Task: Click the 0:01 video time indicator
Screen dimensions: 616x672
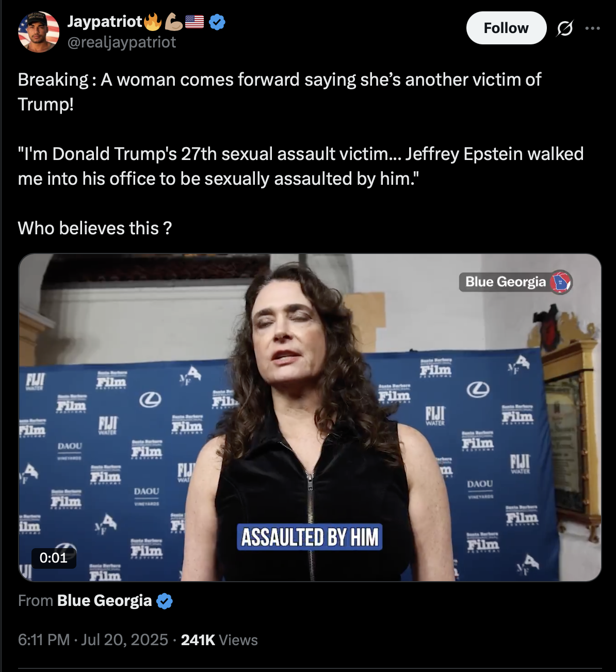Action: point(54,558)
